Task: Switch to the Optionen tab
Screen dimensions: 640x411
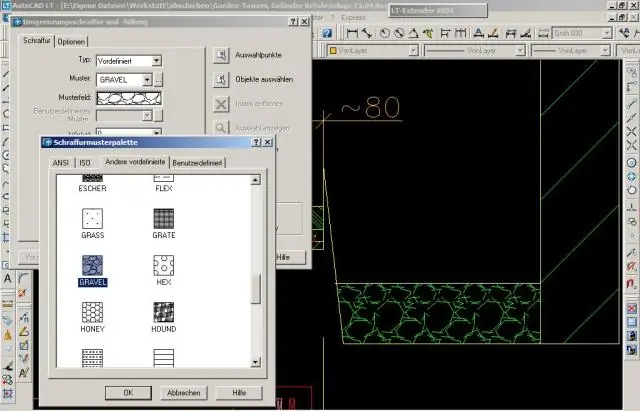Action: (x=71, y=42)
